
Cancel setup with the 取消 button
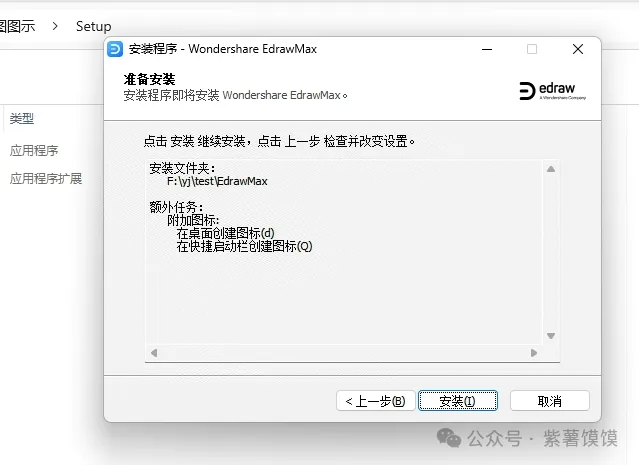click(x=549, y=401)
